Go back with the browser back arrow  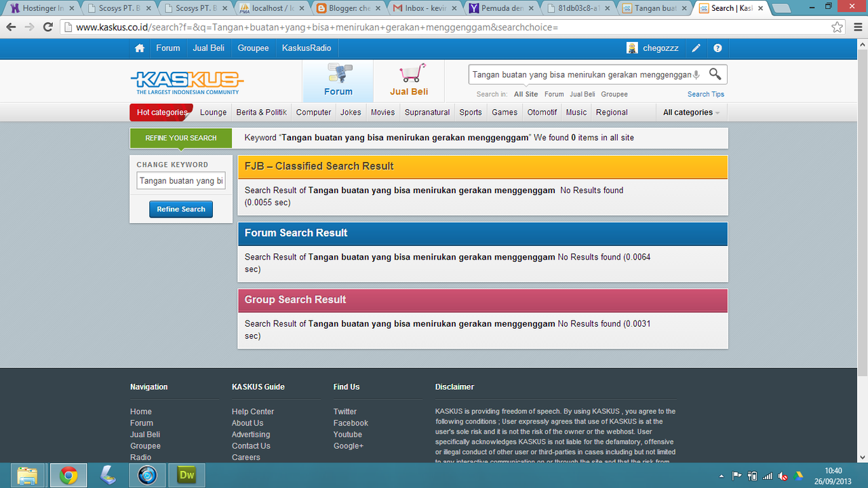point(11,27)
